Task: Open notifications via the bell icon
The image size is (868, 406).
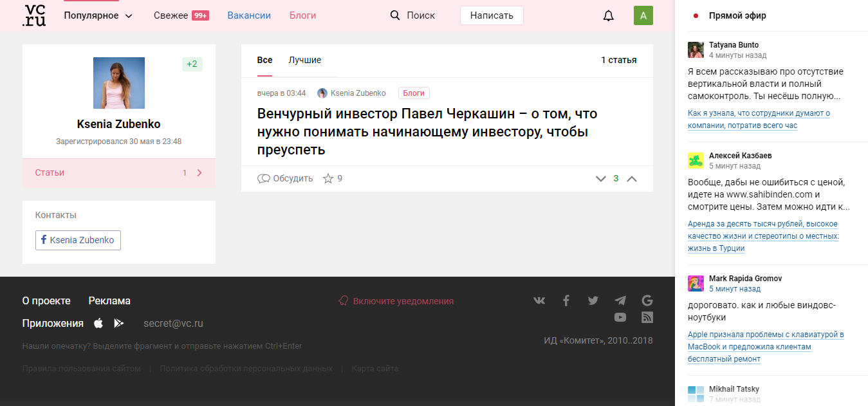Action: click(608, 15)
